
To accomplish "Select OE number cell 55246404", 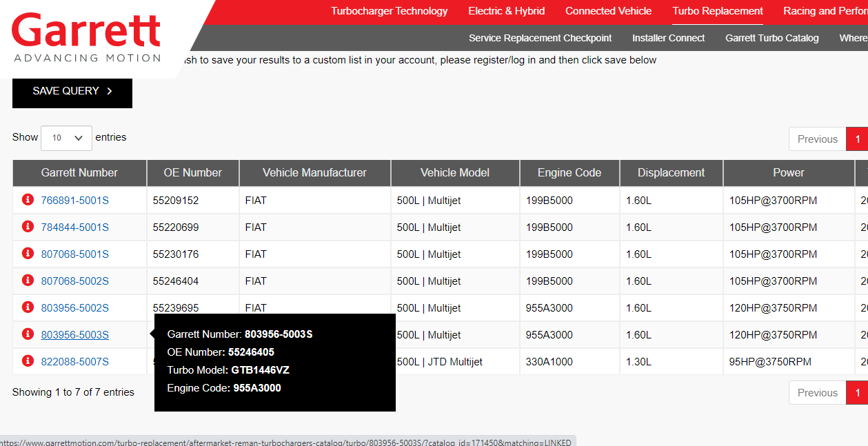I will pyautogui.click(x=193, y=281).
